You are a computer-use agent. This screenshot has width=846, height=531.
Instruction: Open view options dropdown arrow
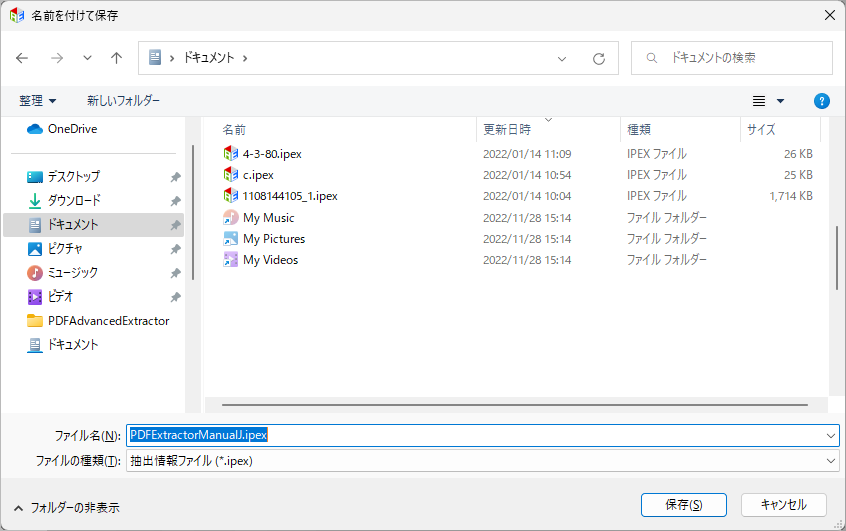click(x=780, y=101)
